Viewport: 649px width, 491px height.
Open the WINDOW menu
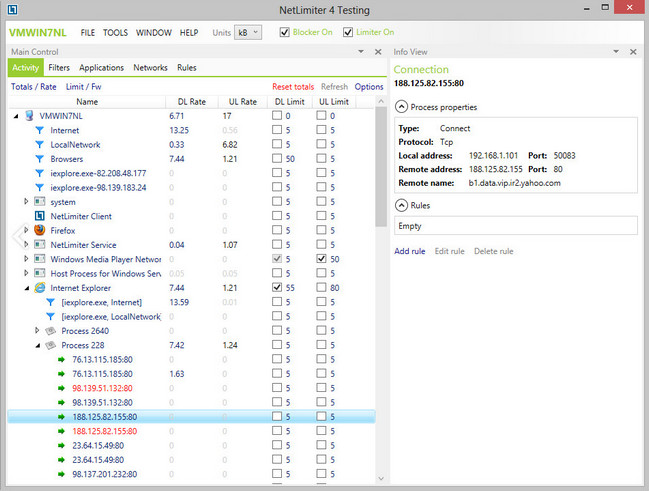[x=154, y=32]
